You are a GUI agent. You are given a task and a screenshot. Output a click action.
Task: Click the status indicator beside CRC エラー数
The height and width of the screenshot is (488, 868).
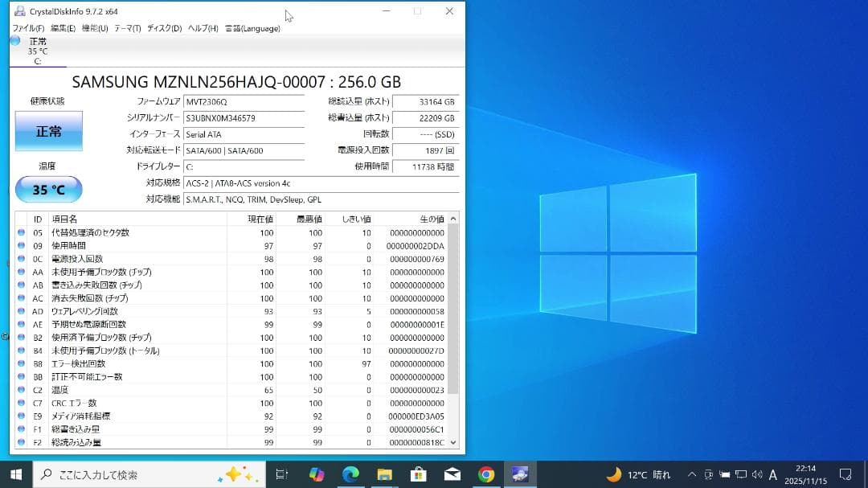pos(22,403)
